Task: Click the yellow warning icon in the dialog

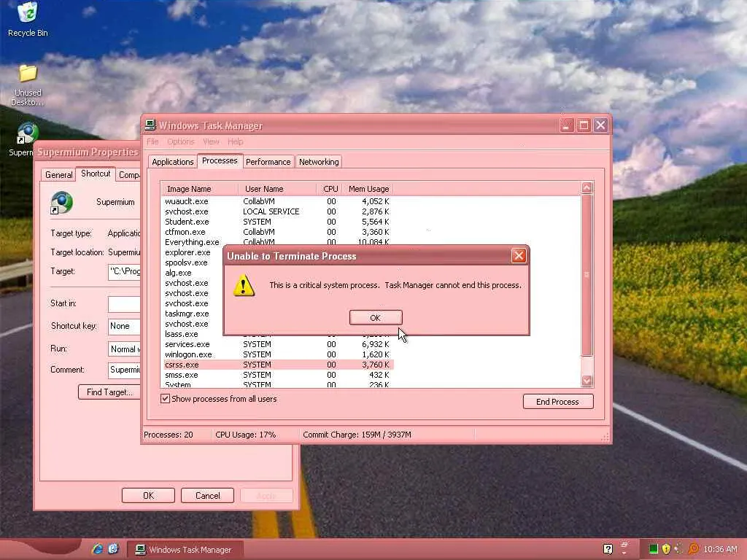Action: pos(244,285)
